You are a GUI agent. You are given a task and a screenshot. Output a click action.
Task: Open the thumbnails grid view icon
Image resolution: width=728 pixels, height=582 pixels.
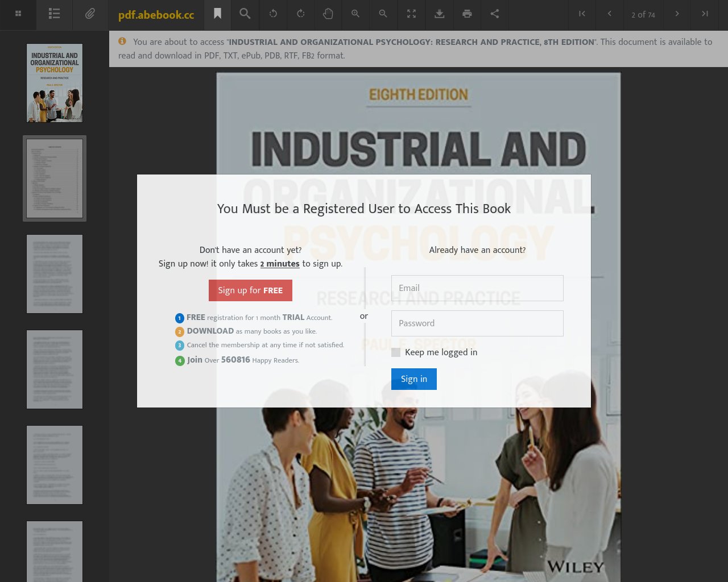(x=18, y=14)
